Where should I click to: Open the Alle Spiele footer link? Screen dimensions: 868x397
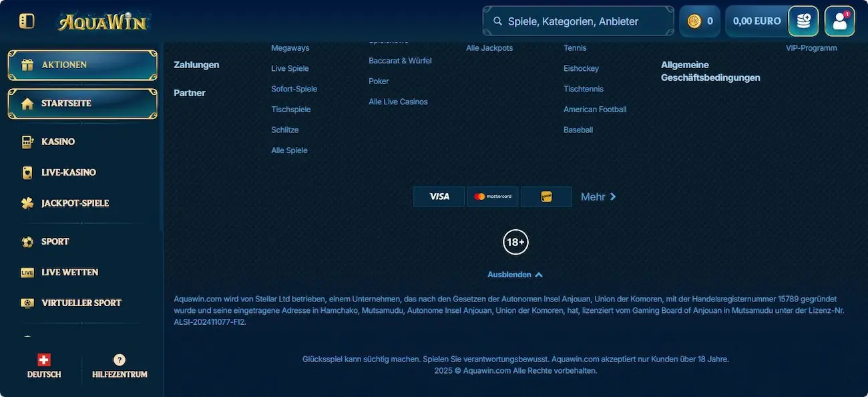[290, 150]
